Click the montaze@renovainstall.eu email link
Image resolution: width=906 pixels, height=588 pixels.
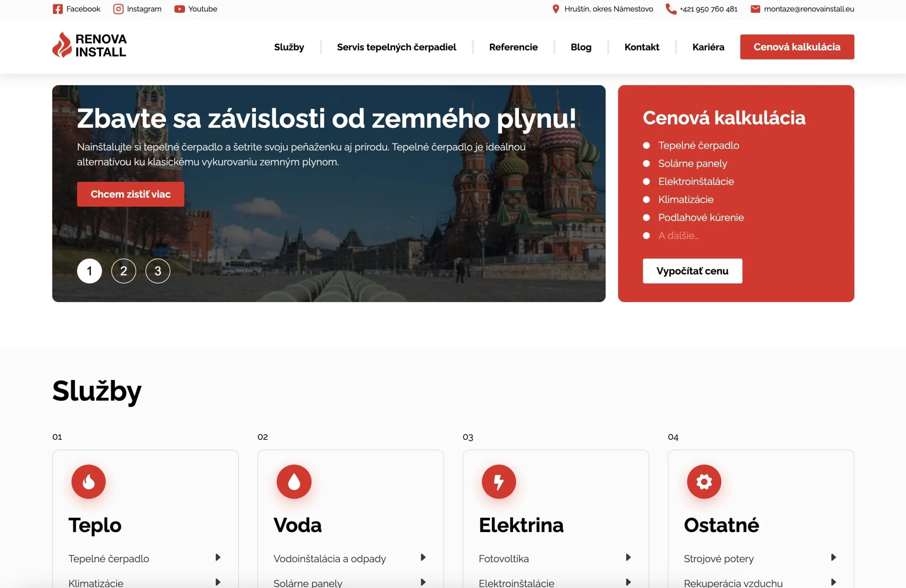pos(809,9)
